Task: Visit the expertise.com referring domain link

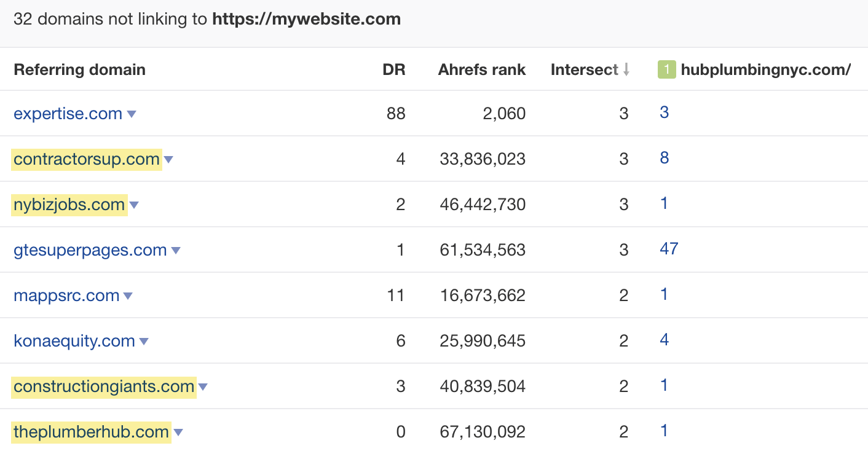Action: point(68,113)
